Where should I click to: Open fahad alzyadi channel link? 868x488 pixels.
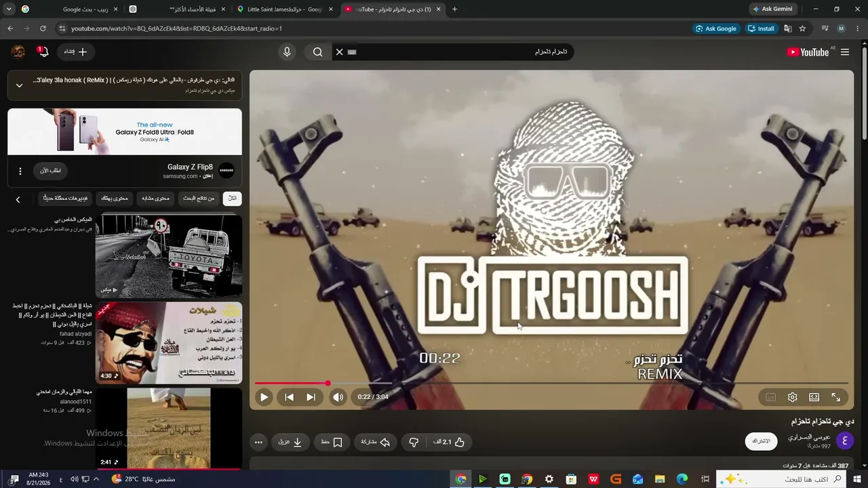[x=76, y=334]
